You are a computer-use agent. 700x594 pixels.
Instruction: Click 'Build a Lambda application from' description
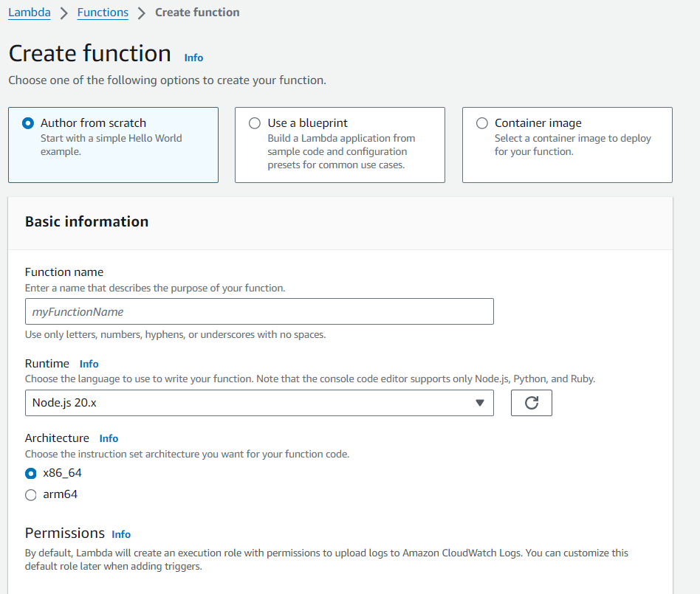click(342, 152)
